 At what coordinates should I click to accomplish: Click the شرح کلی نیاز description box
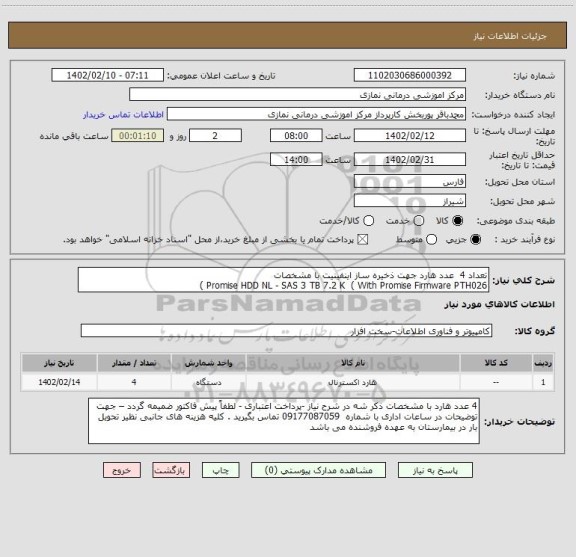(x=283, y=280)
